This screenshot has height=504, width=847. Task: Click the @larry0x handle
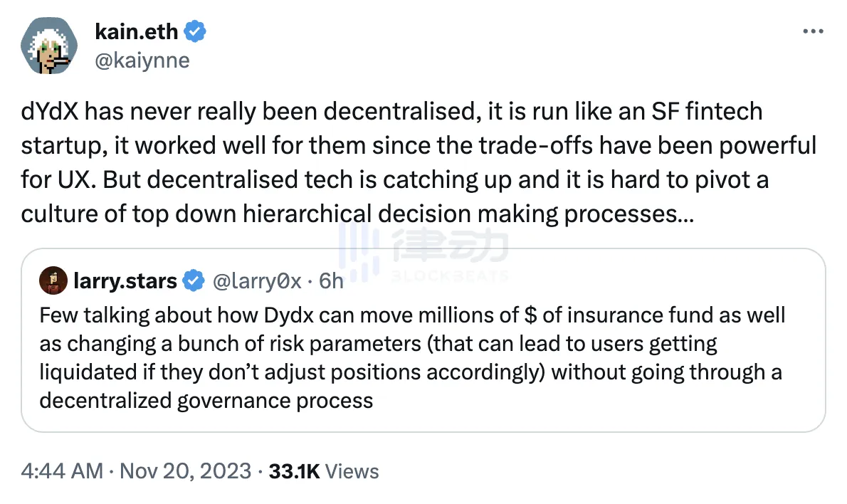256,281
